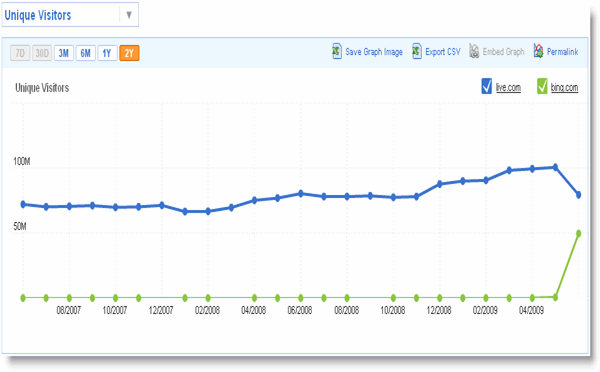Choose the 1Y time range

click(107, 53)
